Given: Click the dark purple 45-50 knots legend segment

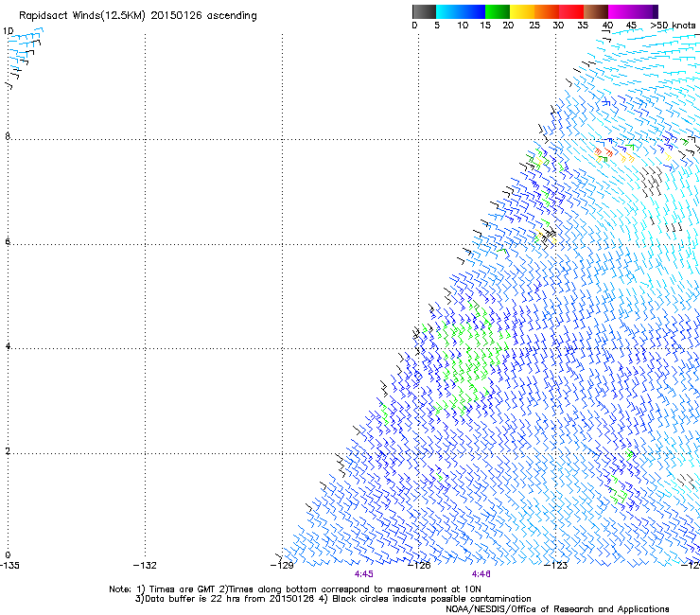Looking at the screenshot, I should (x=645, y=11).
